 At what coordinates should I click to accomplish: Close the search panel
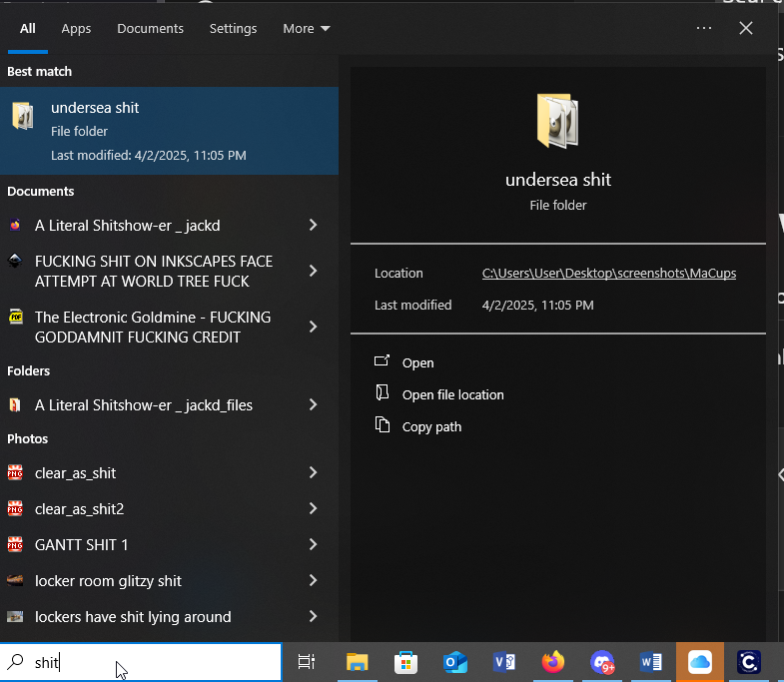[x=745, y=28]
